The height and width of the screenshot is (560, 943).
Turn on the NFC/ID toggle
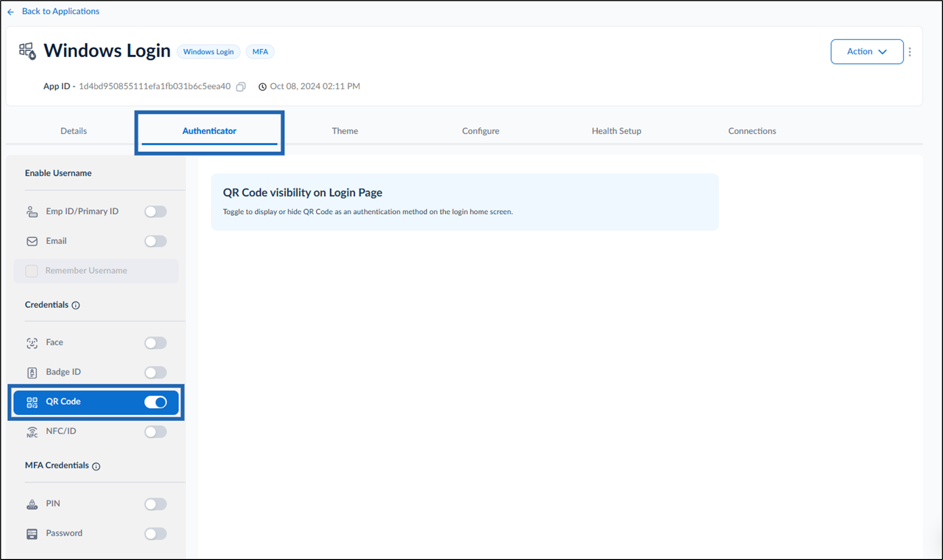pyautogui.click(x=156, y=432)
